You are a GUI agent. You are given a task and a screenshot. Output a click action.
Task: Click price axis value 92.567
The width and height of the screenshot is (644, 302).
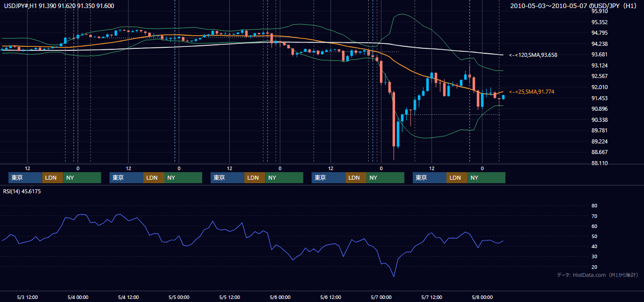600,77
